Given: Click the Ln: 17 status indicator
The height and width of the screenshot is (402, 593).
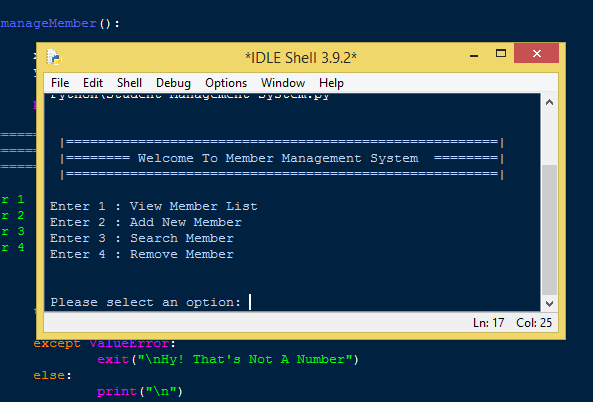Looking at the screenshot, I should [x=488, y=323].
